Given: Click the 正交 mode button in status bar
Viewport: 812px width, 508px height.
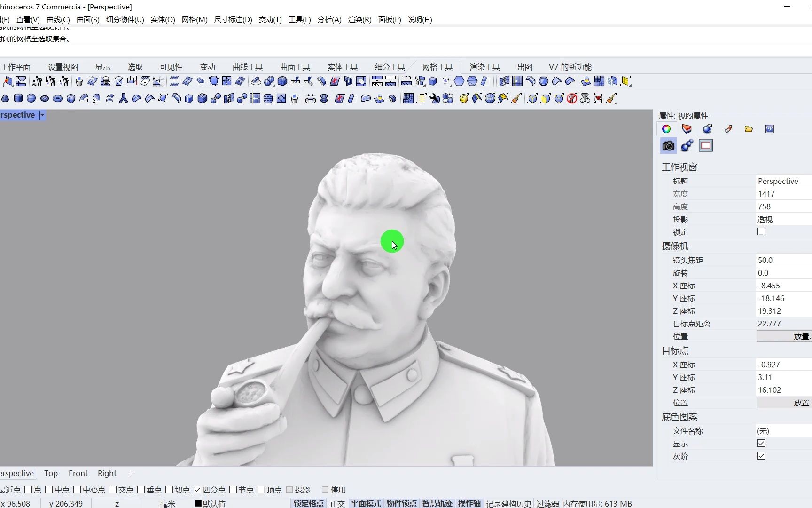Looking at the screenshot, I should point(337,503).
